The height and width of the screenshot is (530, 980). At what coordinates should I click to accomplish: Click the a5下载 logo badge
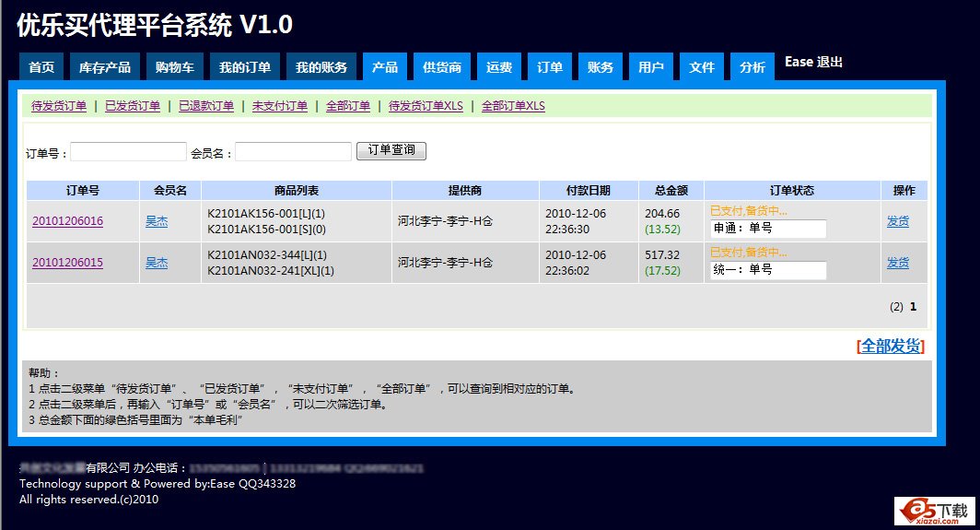935,512
